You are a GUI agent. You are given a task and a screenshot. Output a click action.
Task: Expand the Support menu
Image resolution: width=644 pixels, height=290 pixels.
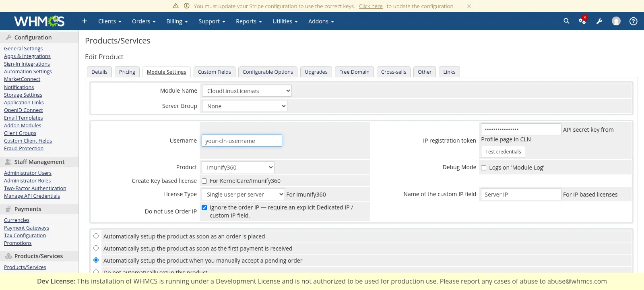pyautogui.click(x=212, y=21)
